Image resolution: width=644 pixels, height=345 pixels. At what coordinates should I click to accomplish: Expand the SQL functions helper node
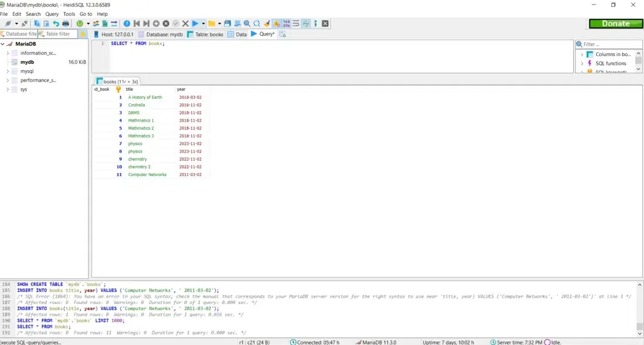582,63
